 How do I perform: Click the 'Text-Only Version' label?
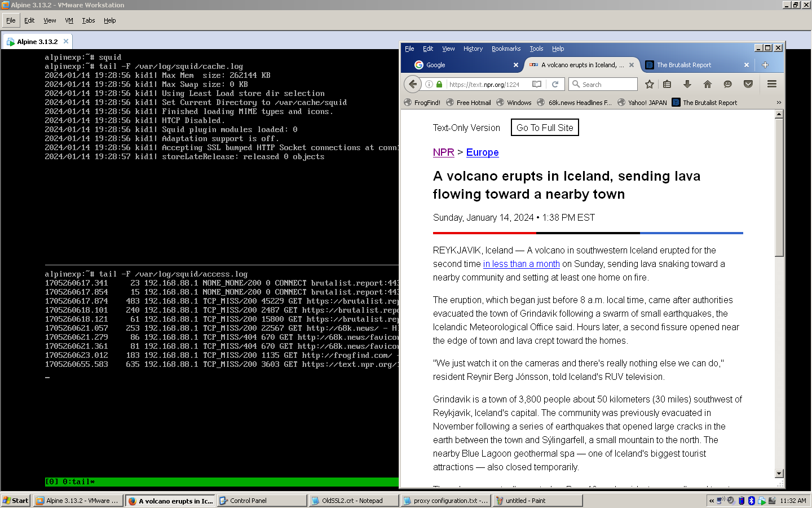click(x=466, y=128)
